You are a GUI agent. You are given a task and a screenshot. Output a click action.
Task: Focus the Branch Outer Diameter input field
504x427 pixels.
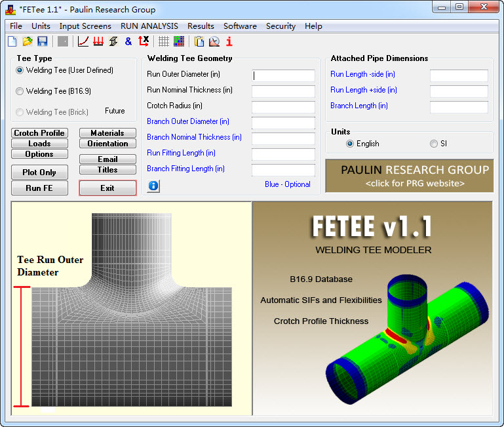(283, 123)
